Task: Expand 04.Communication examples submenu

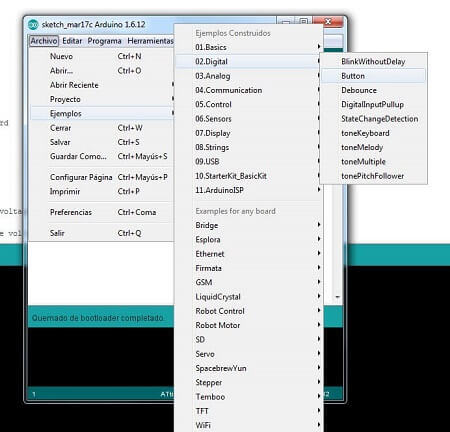Action: click(249, 90)
